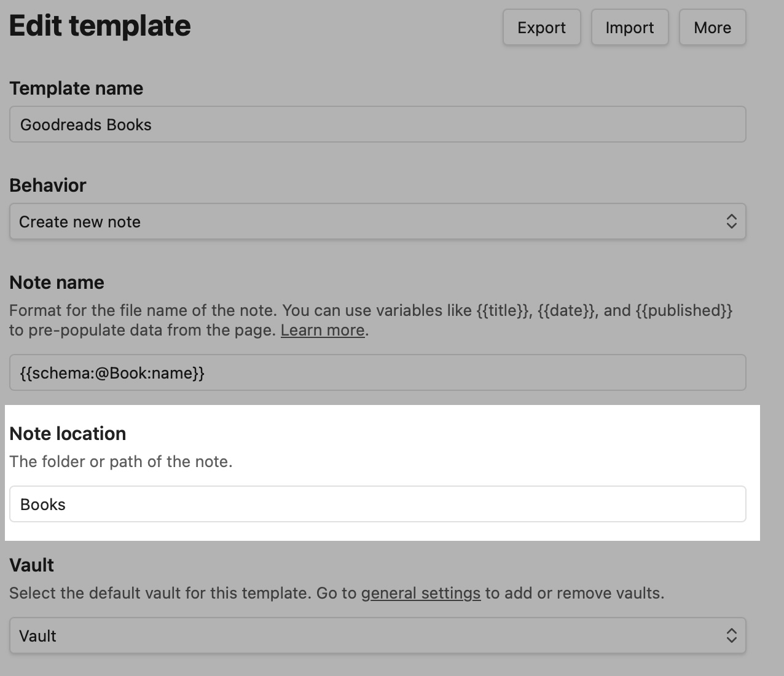Click the Vault section label
The width and height of the screenshot is (784, 676).
[32, 565]
